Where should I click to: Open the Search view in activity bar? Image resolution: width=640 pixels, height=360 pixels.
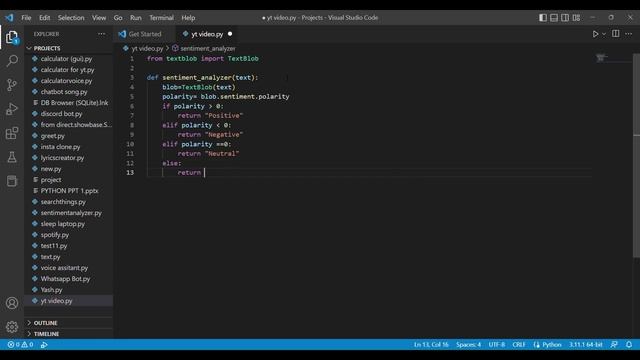point(12,61)
